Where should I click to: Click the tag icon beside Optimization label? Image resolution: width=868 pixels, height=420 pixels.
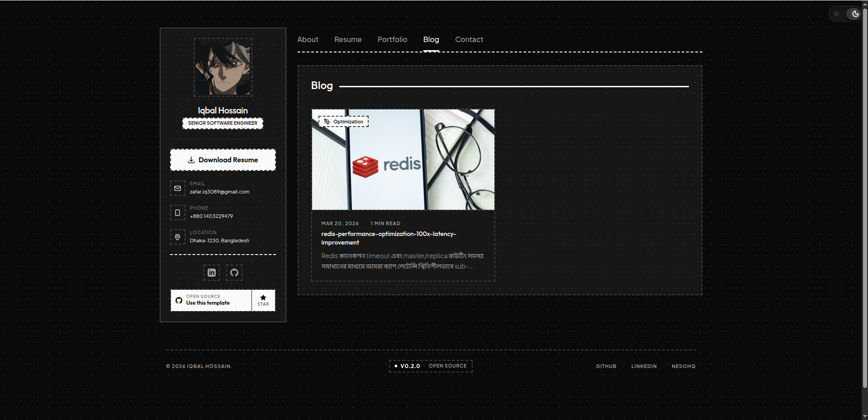point(327,121)
